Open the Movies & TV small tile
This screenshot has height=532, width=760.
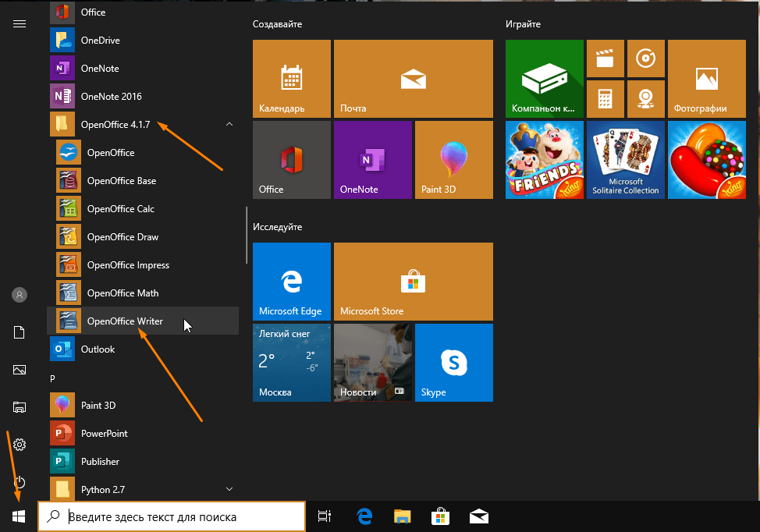(606, 59)
